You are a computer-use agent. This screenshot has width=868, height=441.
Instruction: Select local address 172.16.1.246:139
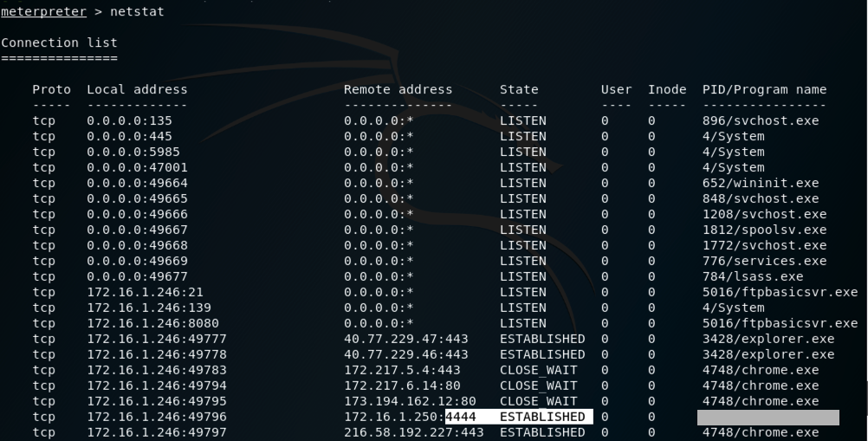[x=149, y=308]
